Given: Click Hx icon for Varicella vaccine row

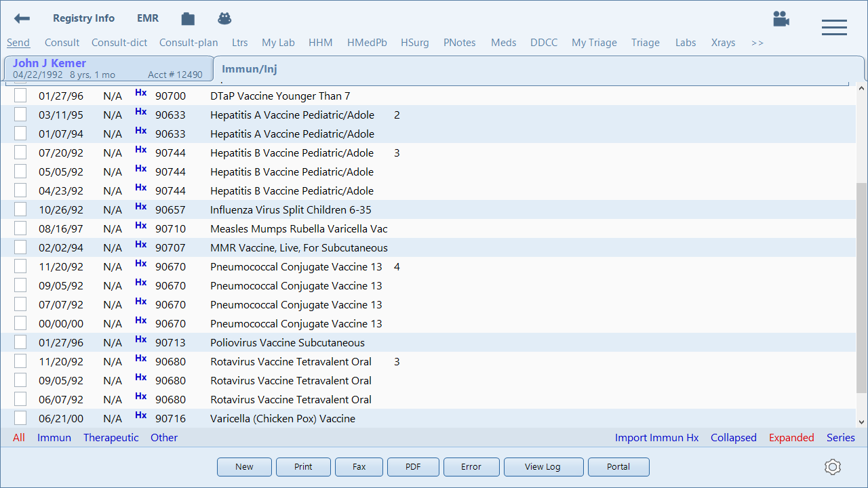Looking at the screenshot, I should click(x=140, y=415).
